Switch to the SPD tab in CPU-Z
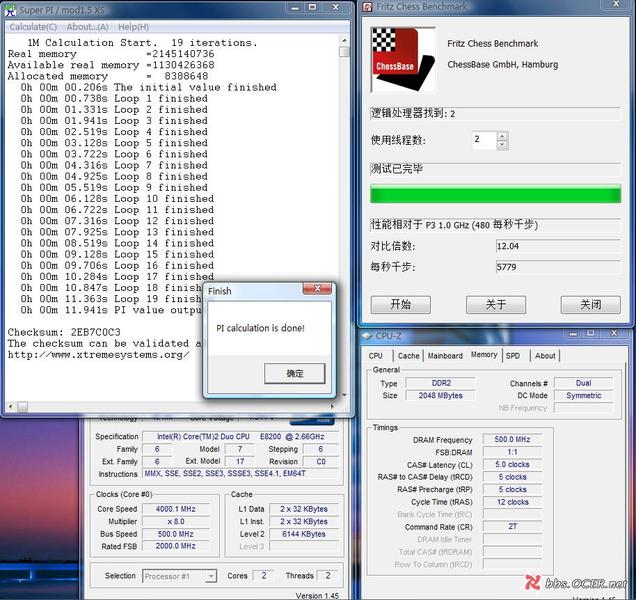 [513, 356]
